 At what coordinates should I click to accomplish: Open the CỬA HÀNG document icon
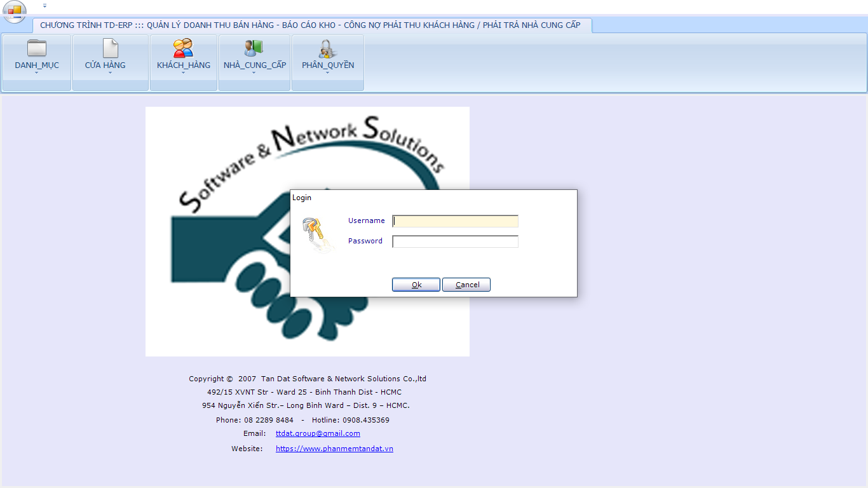111,48
